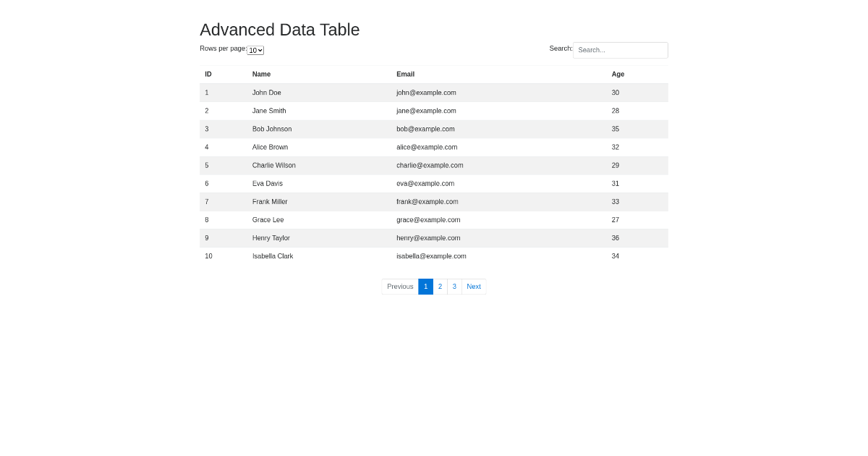Sort the table by the ID column
Image resolution: width=868 pixels, height=456 pixels.
pyautogui.click(x=208, y=74)
